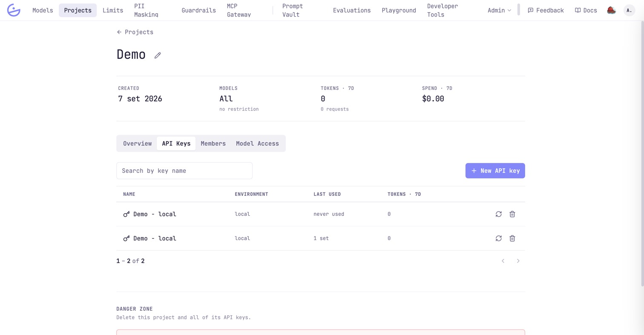Image resolution: width=644 pixels, height=335 pixels.
Task: Click the '7 set 2026' created date
Action: (x=140, y=99)
